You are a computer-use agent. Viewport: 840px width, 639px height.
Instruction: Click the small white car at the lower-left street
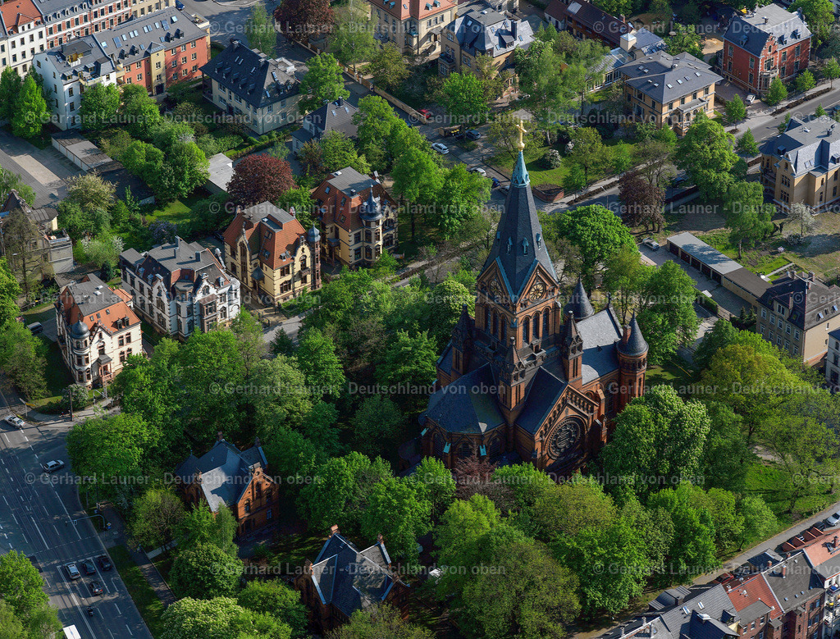click(x=15, y=421)
